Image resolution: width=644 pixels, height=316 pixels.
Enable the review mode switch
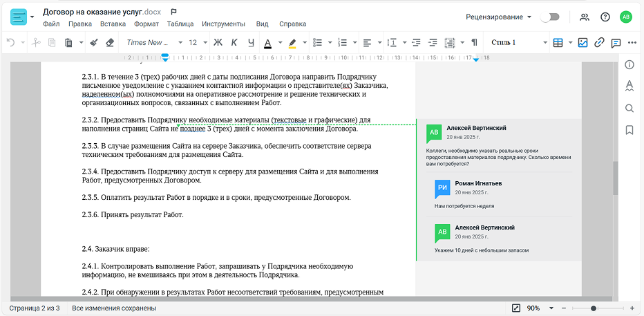pos(549,17)
